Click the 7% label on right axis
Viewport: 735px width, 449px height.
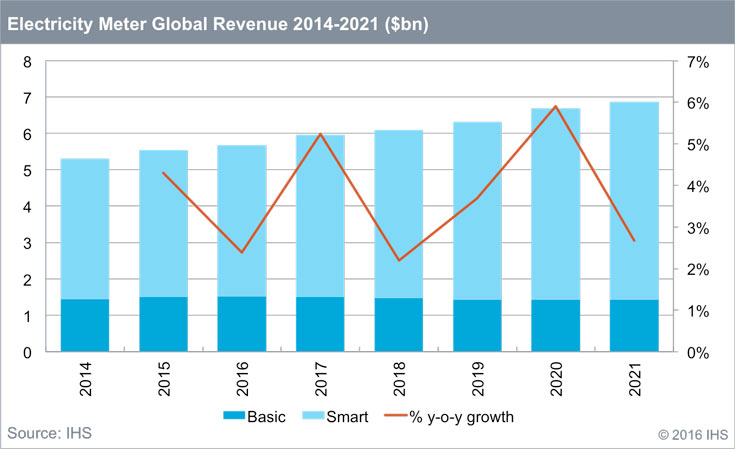698,62
